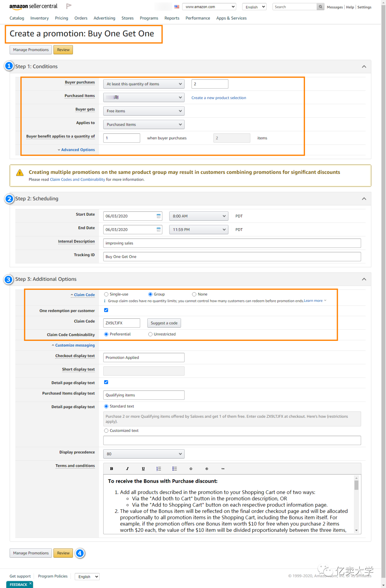Click the search magnifier button
The width and height of the screenshot is (386, 588).
[321, 7]
